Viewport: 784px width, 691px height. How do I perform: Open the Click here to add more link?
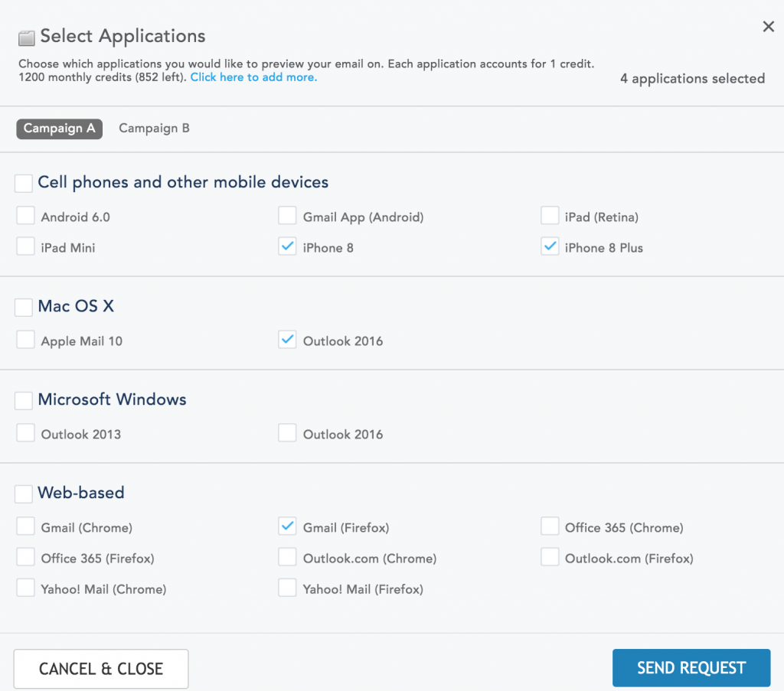coord(253,77)
